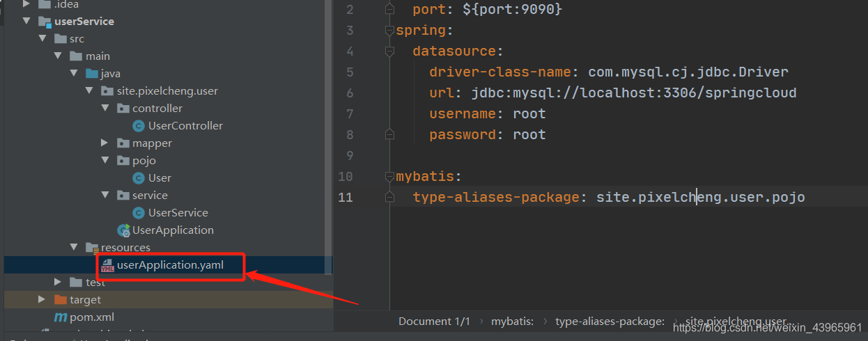Image resolution: width=868 pixels, height=341 pixels.
Task: Select the resources folder label
Action: tap(125, 247)
